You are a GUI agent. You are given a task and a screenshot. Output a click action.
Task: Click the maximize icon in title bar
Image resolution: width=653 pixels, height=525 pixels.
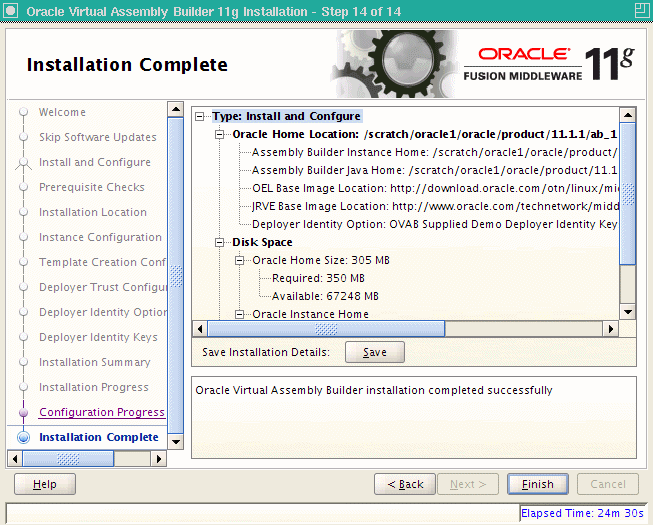pyautogui.click(x=642, y=10)
